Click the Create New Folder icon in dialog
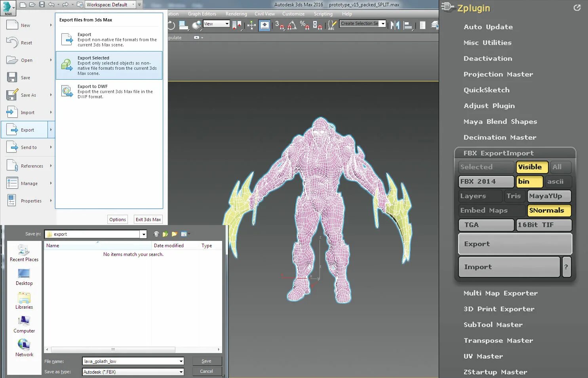 174,234
